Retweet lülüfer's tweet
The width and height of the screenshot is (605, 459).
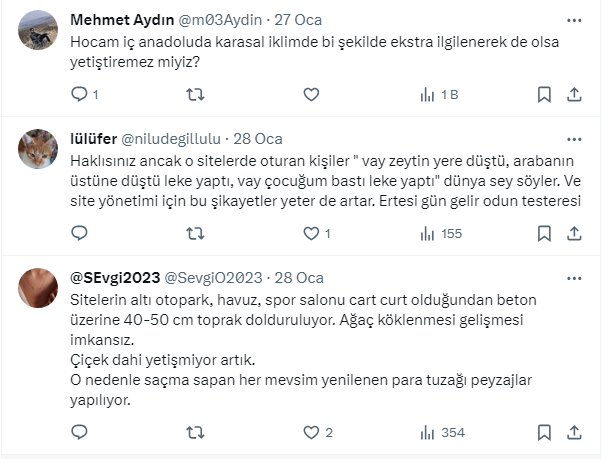coord(196,234)
